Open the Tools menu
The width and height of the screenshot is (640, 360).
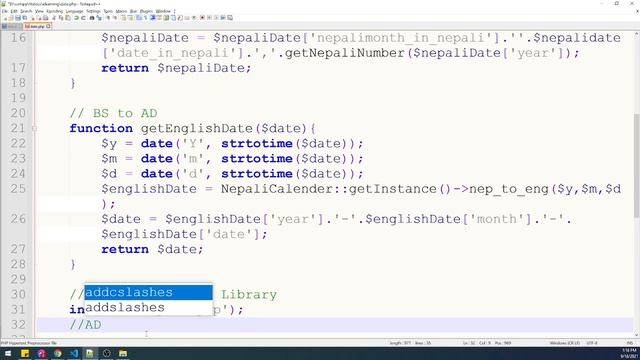(108, 11)
